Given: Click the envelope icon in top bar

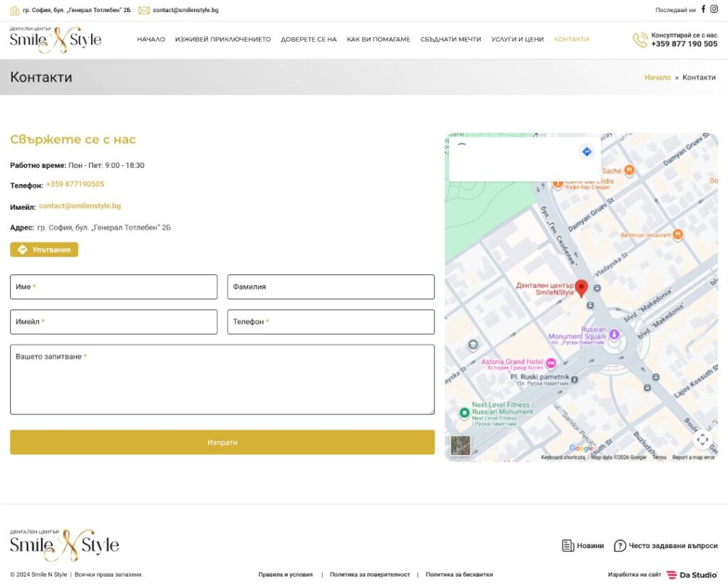Looking at the screenshot, I should pyautogui.click(x=144, y=10).
